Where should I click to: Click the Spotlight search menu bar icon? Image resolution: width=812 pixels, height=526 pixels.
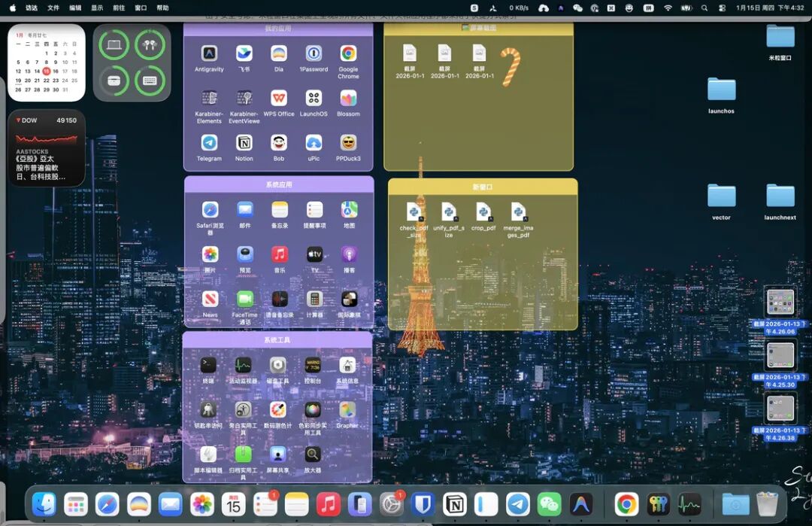click(704, 8)
